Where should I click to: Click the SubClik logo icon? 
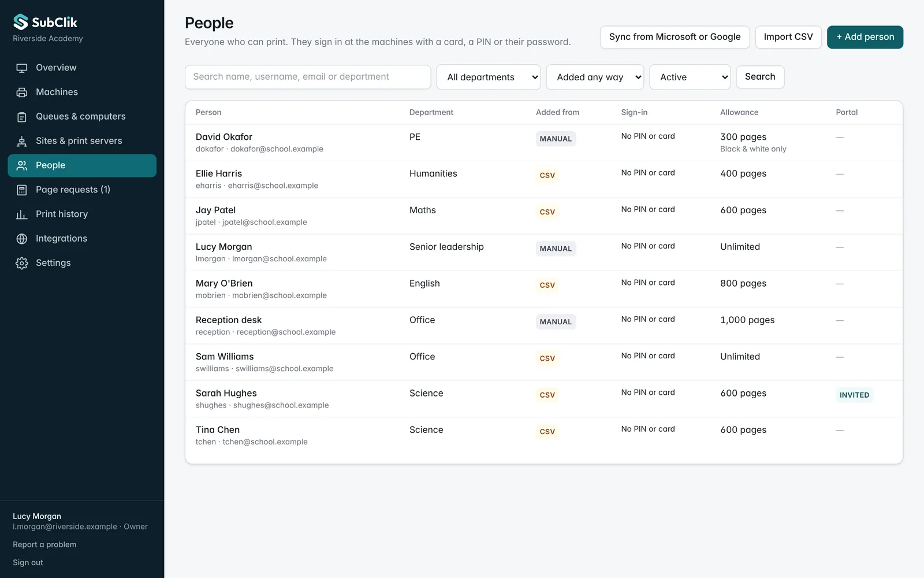coord(21,22)
